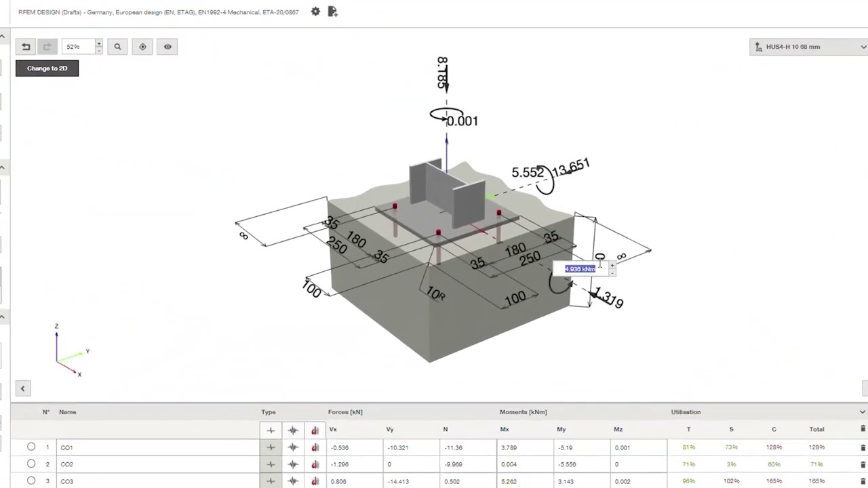
Task: Set static load type for CO3
Action: (x=271, y=481)
